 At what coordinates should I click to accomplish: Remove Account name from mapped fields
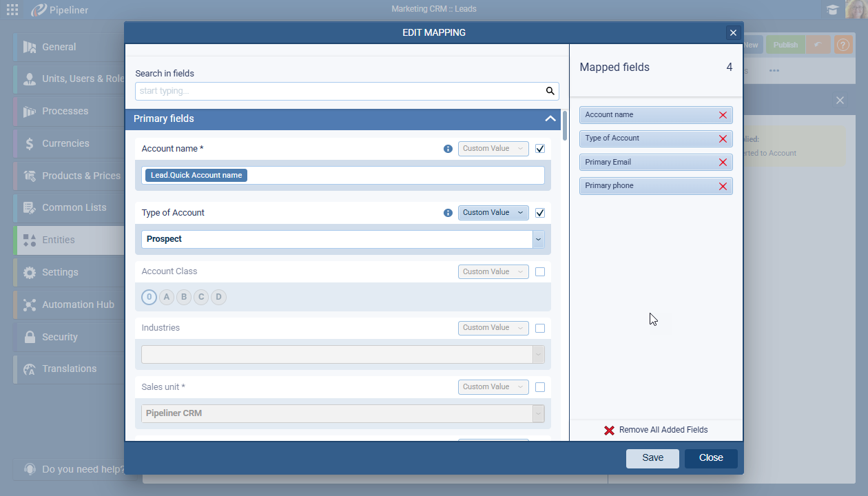[723, 115]
